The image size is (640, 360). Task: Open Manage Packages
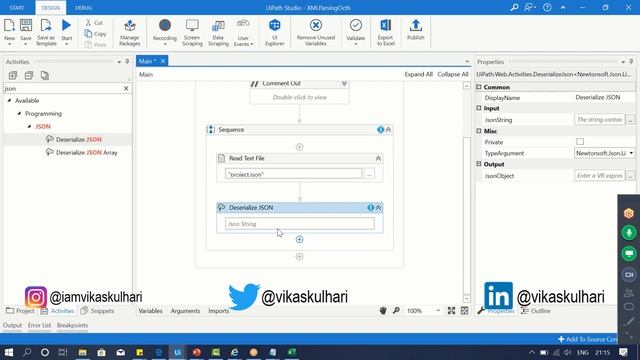click(130, 32)
